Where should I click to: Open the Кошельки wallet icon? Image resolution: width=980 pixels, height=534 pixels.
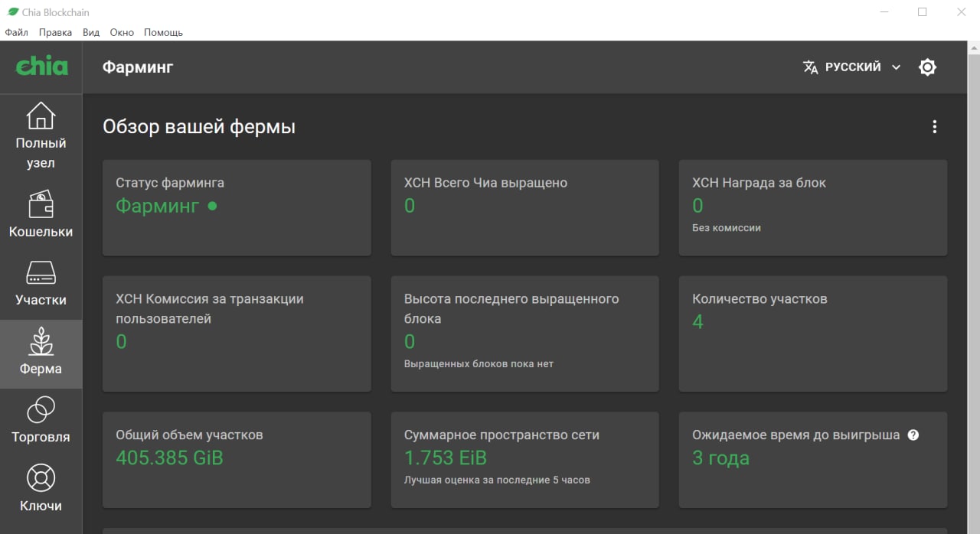coord(41,205)
